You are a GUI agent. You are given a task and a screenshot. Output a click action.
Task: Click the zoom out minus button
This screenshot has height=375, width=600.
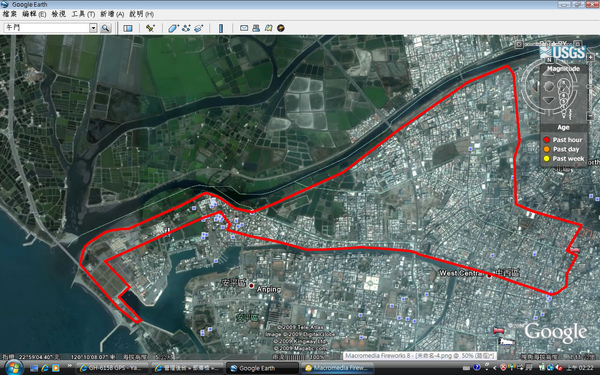tap(590, 116)
